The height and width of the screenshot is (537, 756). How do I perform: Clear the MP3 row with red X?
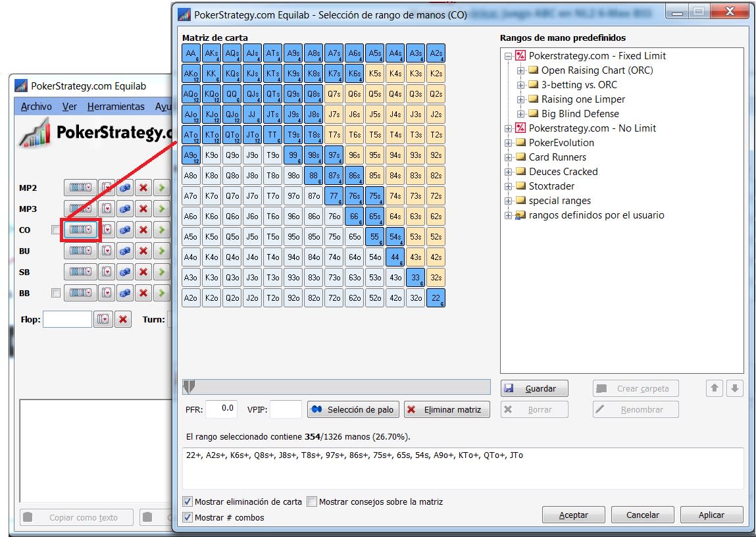coord(143,209)
